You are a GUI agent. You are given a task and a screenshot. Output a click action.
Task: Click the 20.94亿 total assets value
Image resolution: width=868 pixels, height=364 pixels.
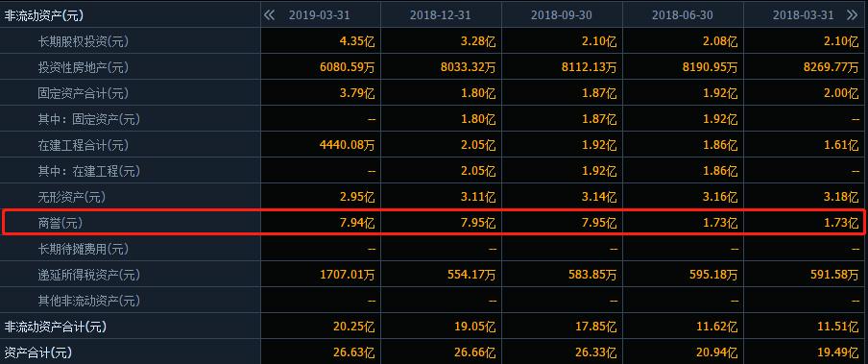click(x=716, y=352)
